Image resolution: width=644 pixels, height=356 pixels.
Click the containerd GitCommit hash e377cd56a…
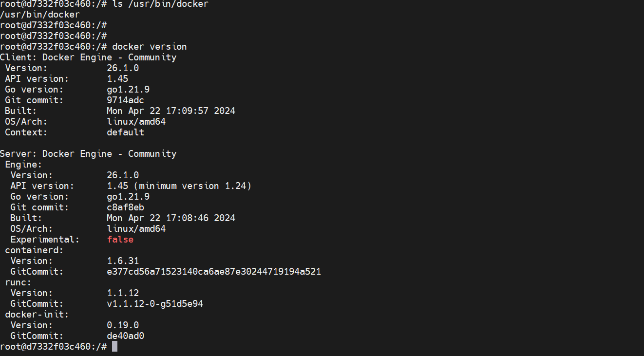(214, 272)
